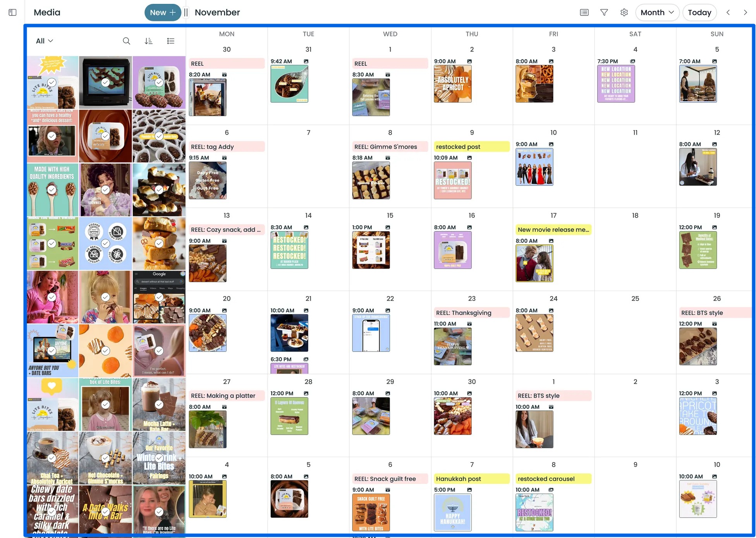
Task: Navigate to the next month with right arrow
Action: click(x=746, y=12)
